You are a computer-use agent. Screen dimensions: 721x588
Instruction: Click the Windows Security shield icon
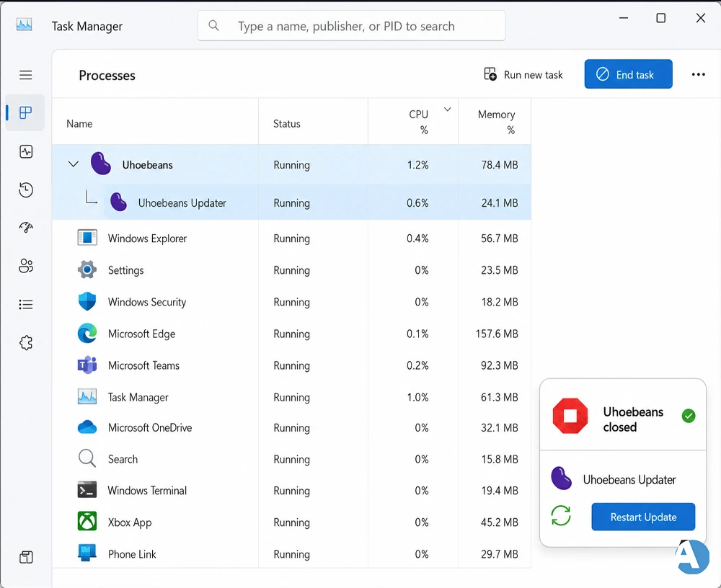[x=87, y=302]
